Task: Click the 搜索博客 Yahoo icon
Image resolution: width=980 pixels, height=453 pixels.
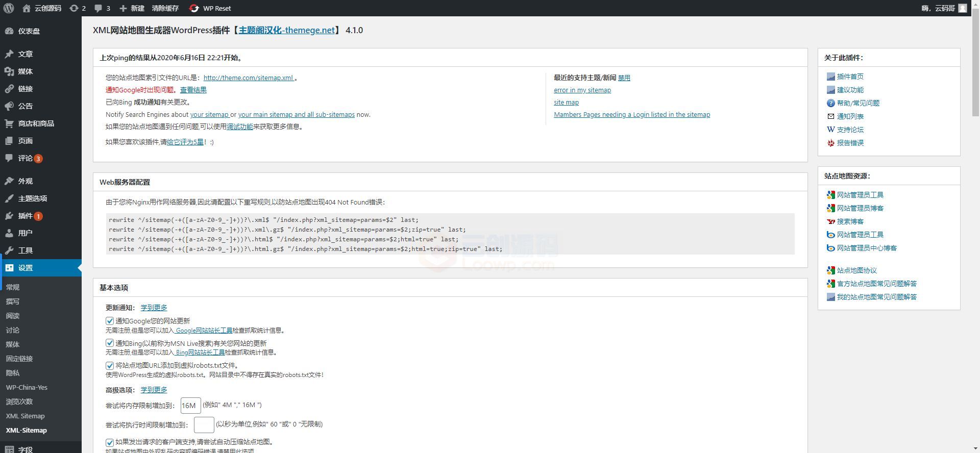Action: (x=830, y=221)
